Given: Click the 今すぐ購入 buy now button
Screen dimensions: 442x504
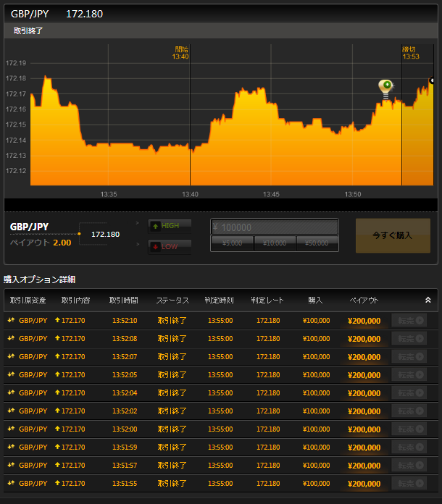Looking at the screenshot, I should click(393, 235).
